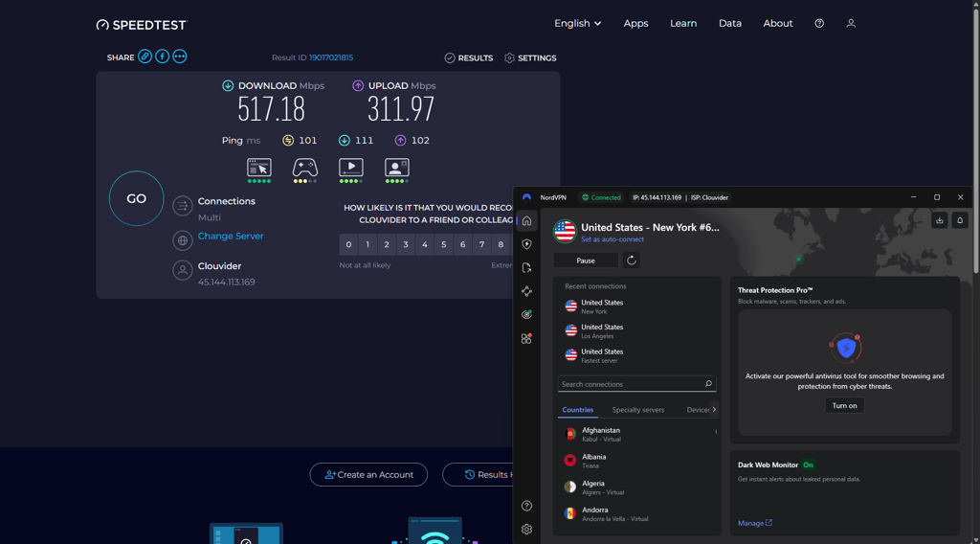Open NordVPN help sidebar icon
The image size is (980, 544).
pos(527,506)
